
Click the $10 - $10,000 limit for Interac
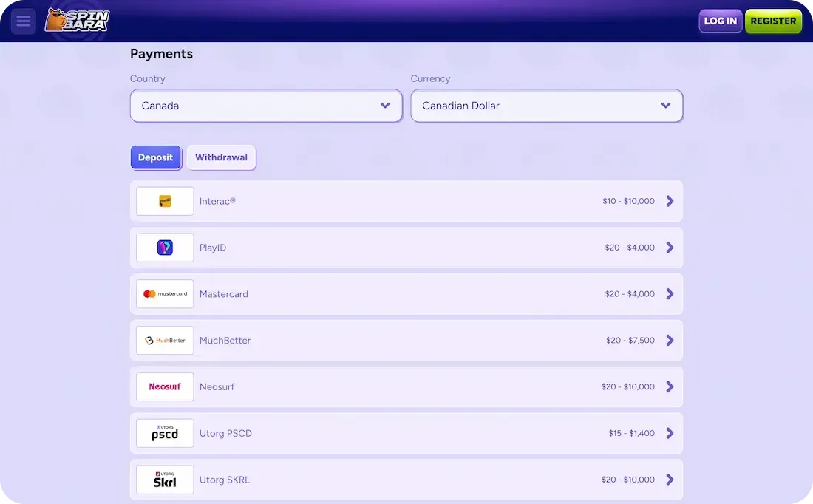628,201
